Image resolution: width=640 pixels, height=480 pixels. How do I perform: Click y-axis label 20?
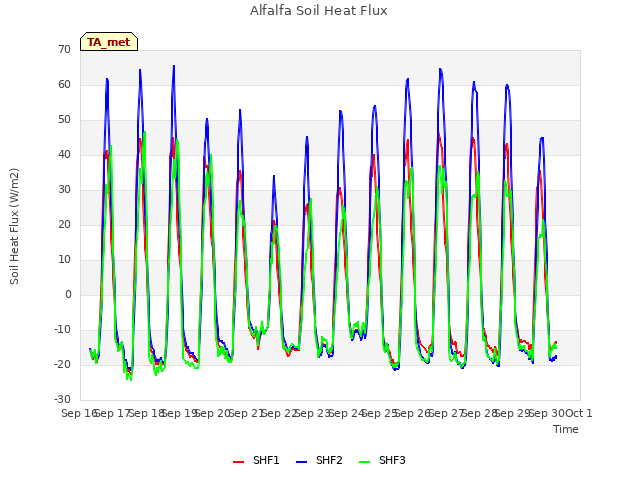64,224
